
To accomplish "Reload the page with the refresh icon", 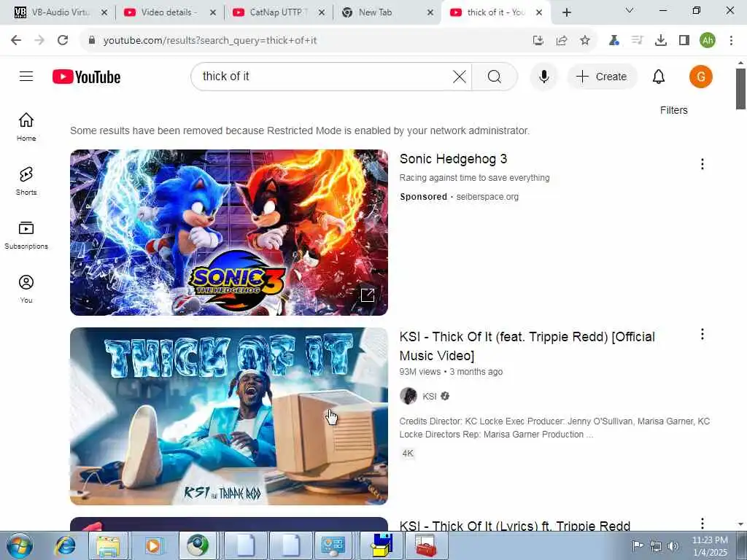I will [x=63, y=40].
